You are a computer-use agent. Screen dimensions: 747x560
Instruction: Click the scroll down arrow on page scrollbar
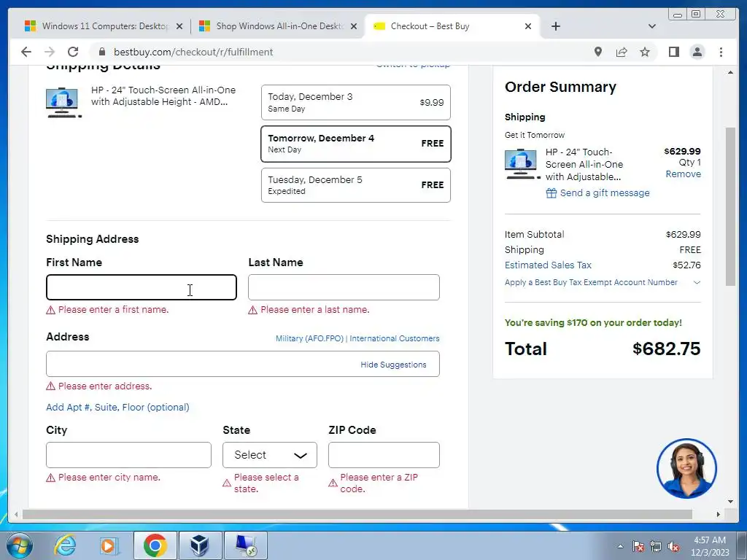(730, 502)
